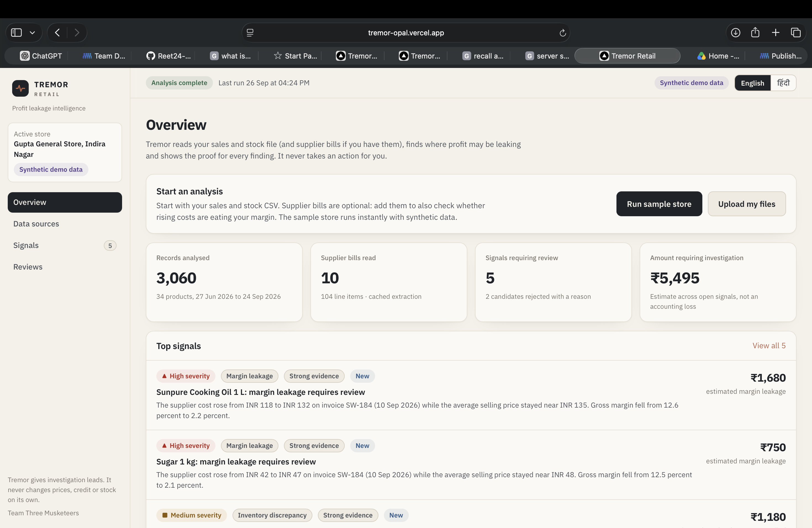The width and height of the screenshot is (812, 528).
Task: Click the High severity tag on Sugar signal
Action: [186, 446]
